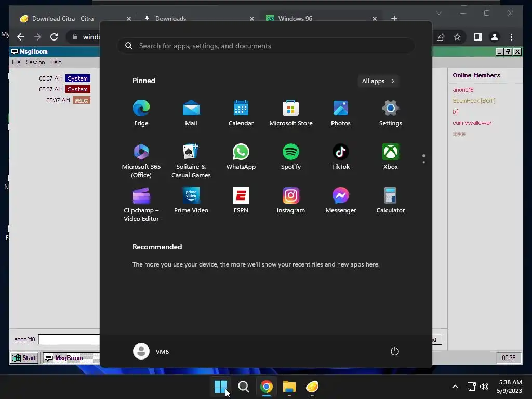Open the Settings app
This screenshot has width=532, height=399.
coord(391,113)
